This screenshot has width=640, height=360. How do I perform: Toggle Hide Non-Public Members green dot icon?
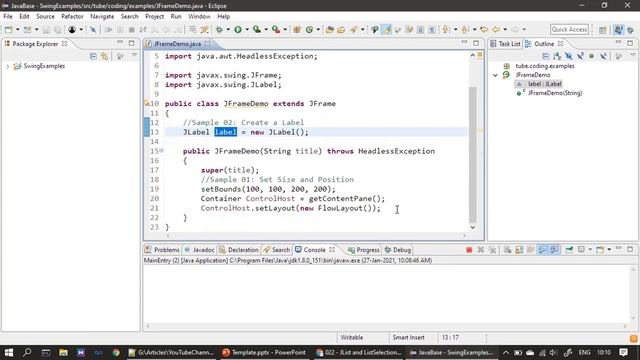[591, 56]
